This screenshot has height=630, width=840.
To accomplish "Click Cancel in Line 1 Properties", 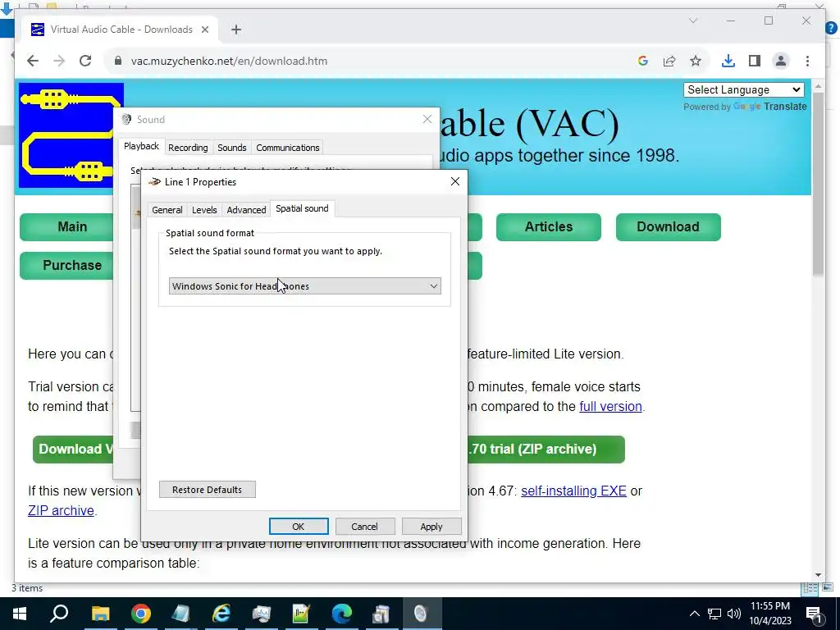I will click(x=364, y=527).
